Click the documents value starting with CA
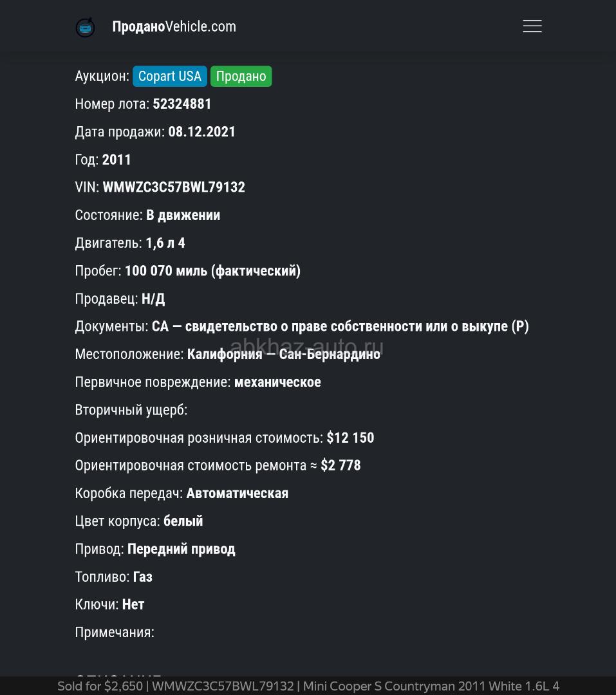Viewport: 616px width, 695px height. pos(340,326)
